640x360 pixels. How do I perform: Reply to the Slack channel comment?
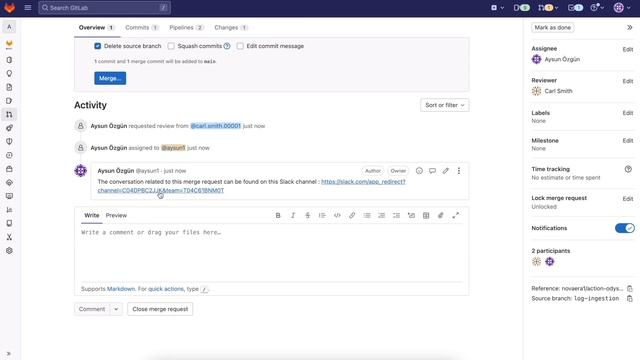[x=432, y=171]
